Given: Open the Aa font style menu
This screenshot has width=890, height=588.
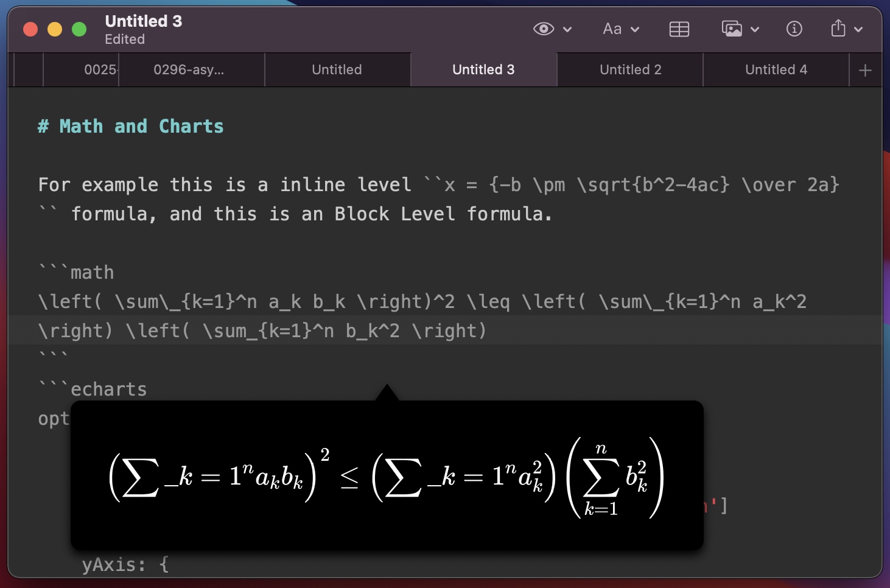Looking at the screenshot, I should (x=612, y=29).
